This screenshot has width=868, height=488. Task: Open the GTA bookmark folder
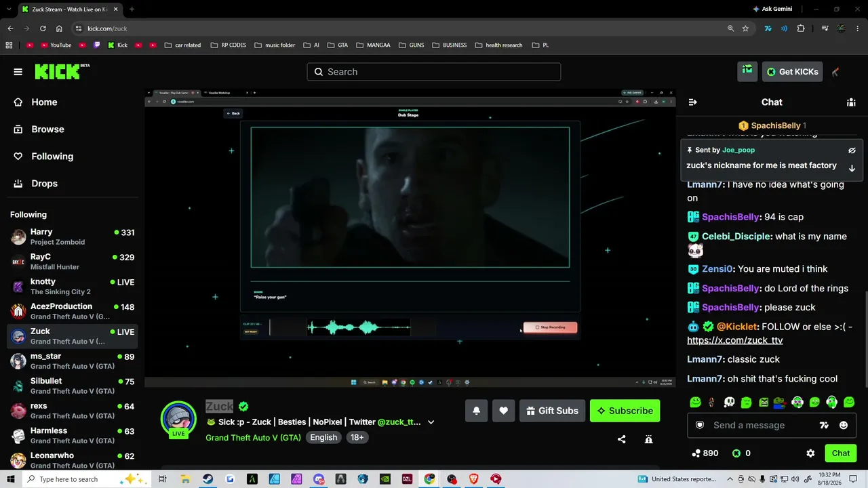[337, 45]
